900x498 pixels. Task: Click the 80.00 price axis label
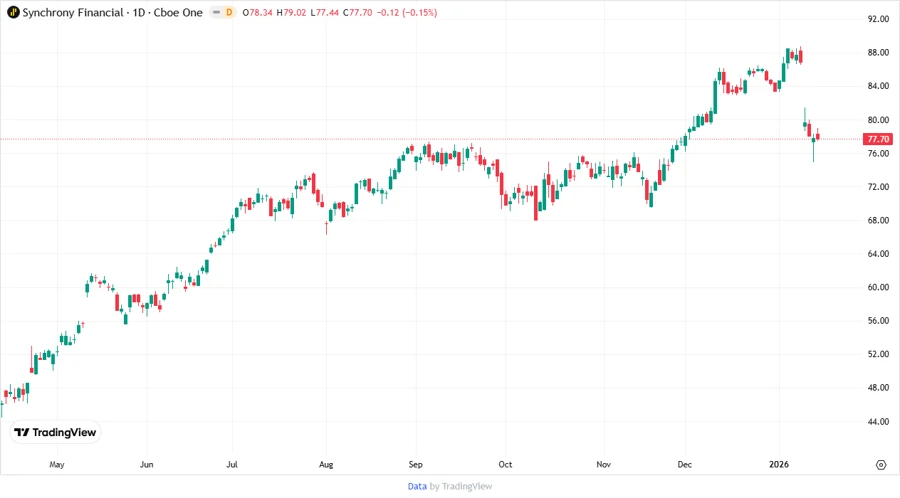878,120
